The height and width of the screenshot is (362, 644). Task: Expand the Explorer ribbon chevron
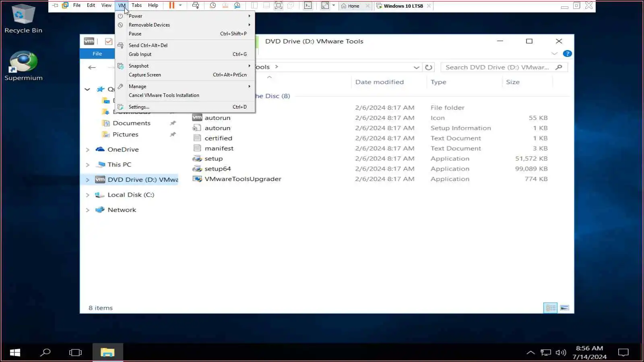pyautogui.click(x=554, y=53)
